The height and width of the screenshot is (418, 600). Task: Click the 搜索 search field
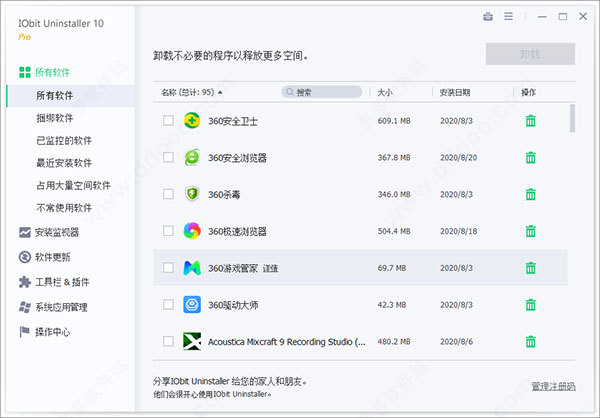[321, 92]
